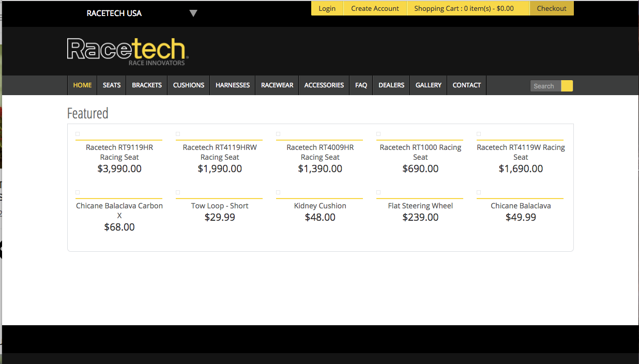The height and width of the screenshot is (364, 639).
Task: Click the $49.99 price
Action: pos(521,217)
